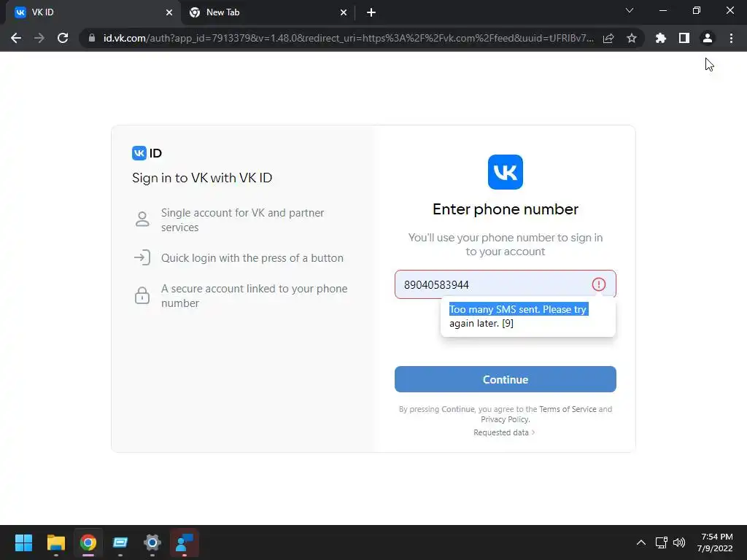Screen dimensions: 747x560
Task: Click the address bar URL
Action: pos(348,38)
